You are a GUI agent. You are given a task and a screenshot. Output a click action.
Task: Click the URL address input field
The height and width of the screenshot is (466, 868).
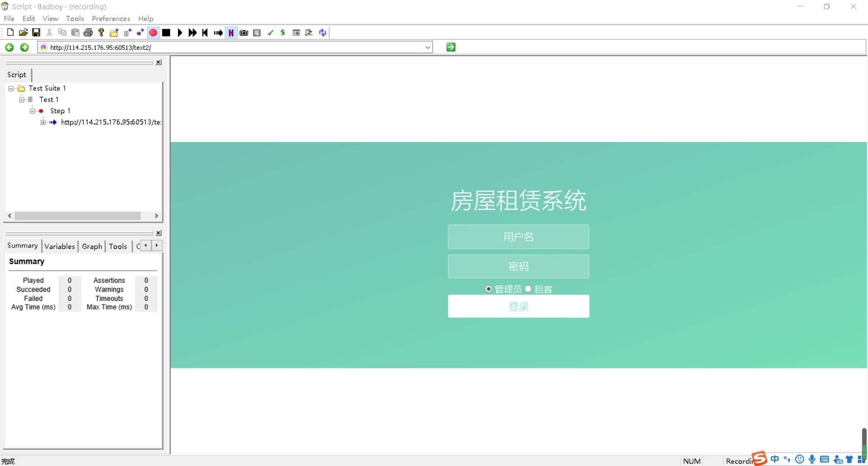coord(235,47)
